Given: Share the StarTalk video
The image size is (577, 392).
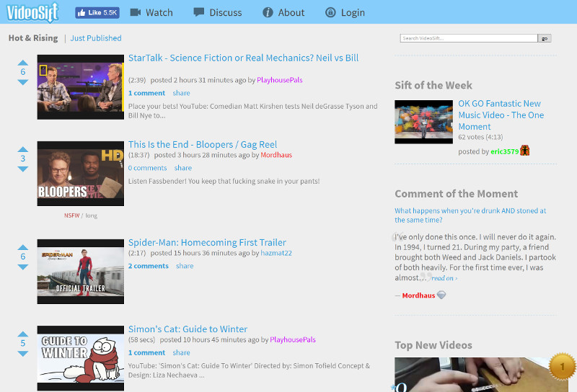Looking at the screenshot, I should [x=182, y=93].
